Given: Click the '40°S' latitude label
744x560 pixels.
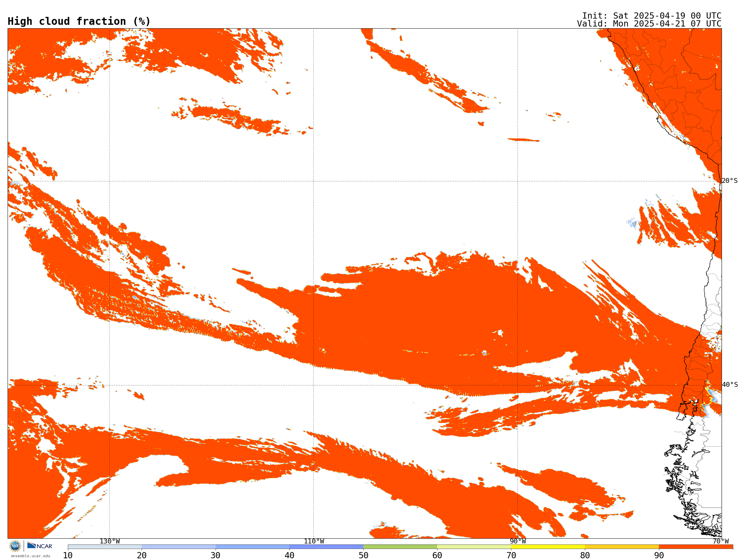Looking at the screenshot, I should (730, 385).
